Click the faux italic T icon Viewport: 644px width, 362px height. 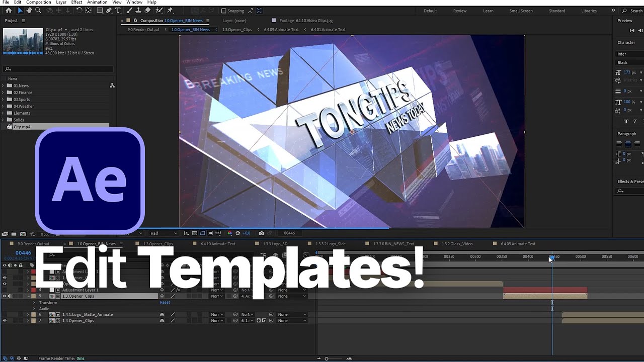tap(635, 121)
